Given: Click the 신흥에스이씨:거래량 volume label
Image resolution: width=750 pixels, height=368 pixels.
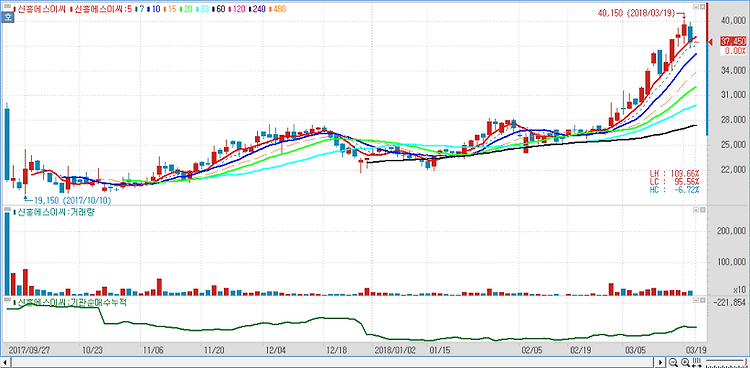Looking at the screenshot, I should click(x=54, y=212).
